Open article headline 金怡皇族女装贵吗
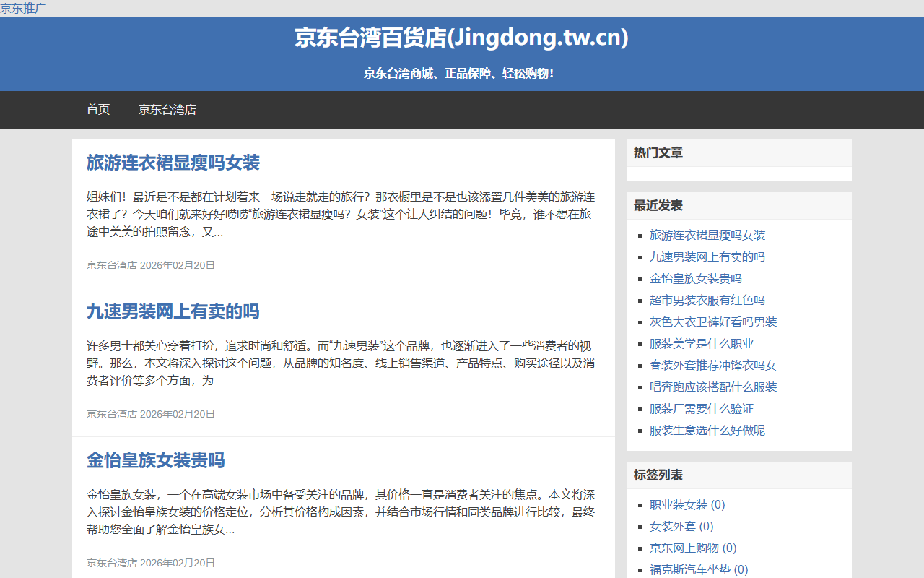 (x=156, y=460)
